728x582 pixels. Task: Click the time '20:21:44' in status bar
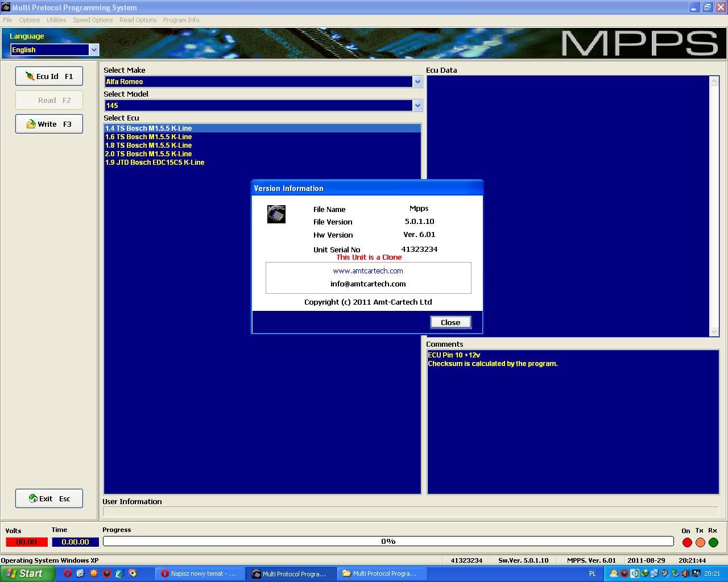point(692,560)
